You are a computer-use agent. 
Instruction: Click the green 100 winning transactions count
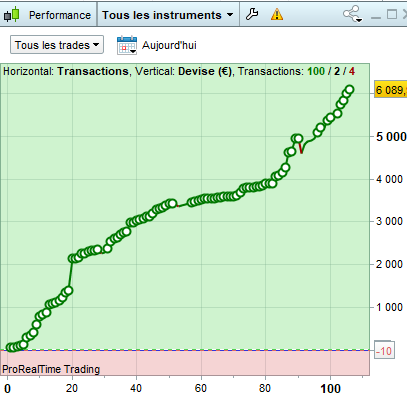(316, 71)
